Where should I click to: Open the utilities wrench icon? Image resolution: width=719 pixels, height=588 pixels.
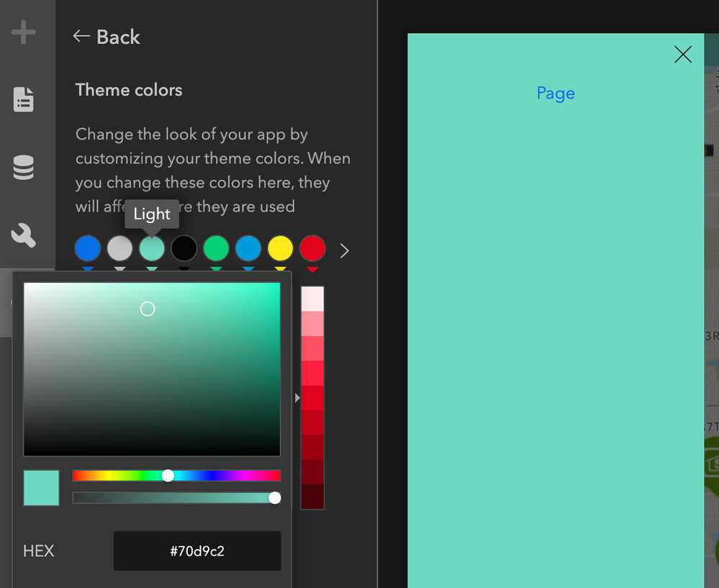pos(23,235)
